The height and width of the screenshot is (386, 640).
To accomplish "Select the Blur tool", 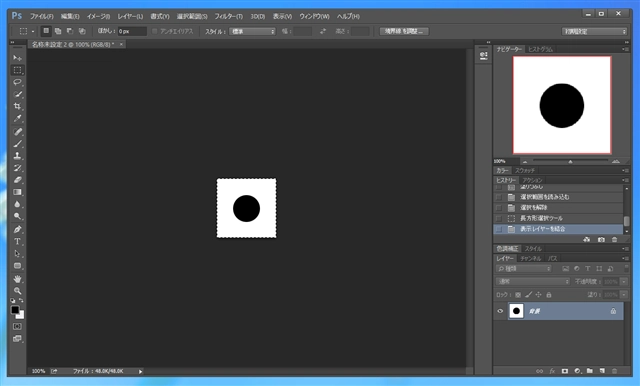I will coord(17,204).
